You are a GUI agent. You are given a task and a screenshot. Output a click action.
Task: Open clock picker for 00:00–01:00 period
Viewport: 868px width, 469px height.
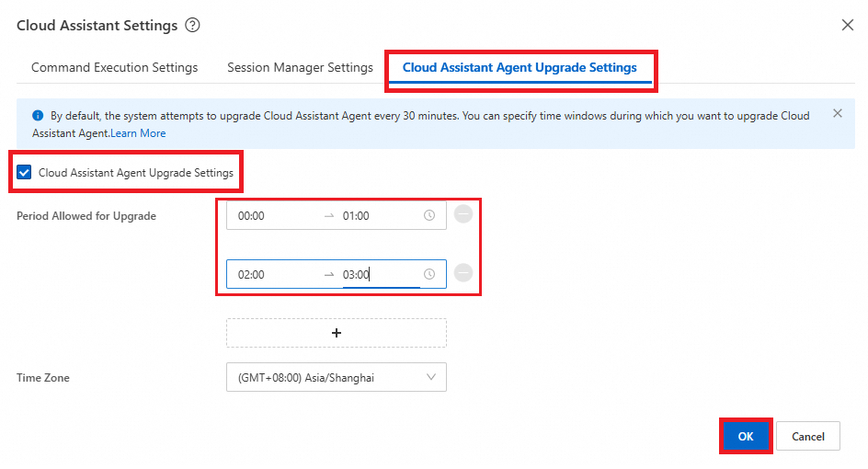click(x=429, y=215)
